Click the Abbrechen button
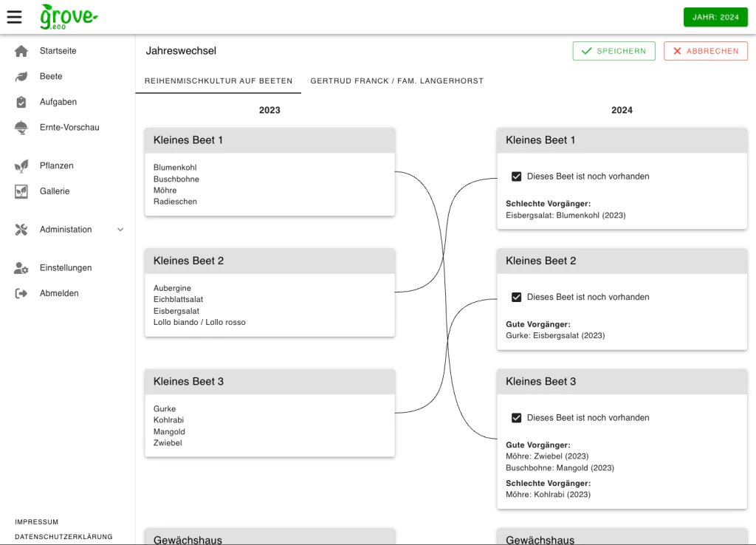The height and width of the screenshot is (545, 756). coord(705,51)
